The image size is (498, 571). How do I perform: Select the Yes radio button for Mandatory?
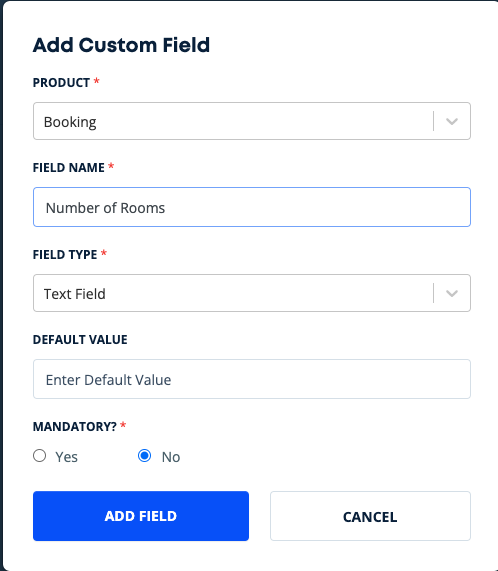(x=39, y=456)
